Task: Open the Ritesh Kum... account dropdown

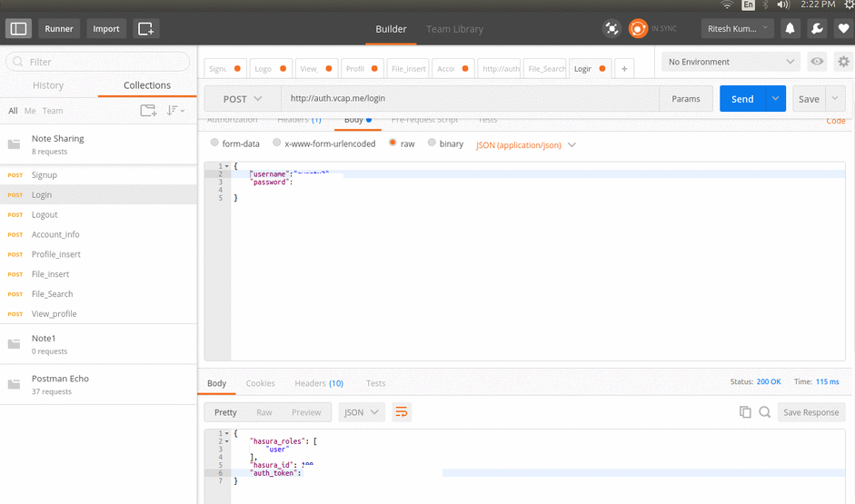Action: tap(737, 28)
